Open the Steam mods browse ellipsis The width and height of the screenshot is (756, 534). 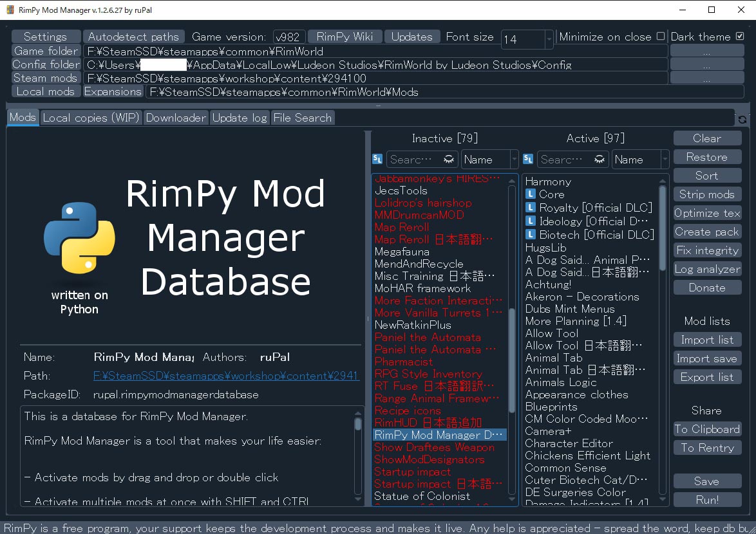pyautogui.click(x=707, y=78)
